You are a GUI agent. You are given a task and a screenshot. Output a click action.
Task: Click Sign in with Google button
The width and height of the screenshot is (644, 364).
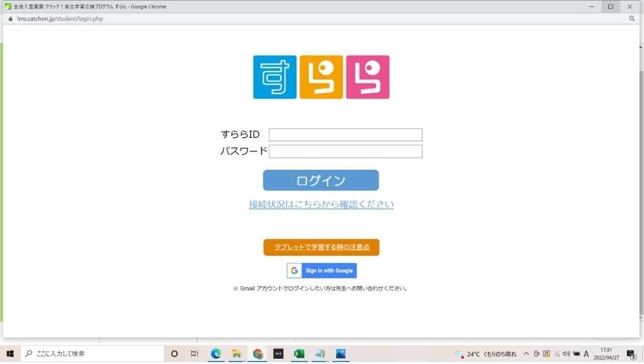coord(321,271)
